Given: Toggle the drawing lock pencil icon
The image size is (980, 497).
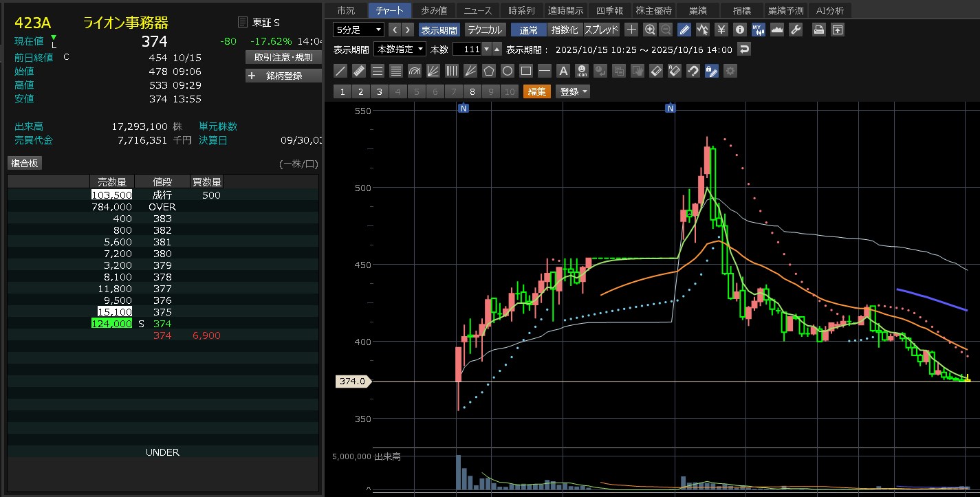Looking at the screenshot, I should (712, 71).
